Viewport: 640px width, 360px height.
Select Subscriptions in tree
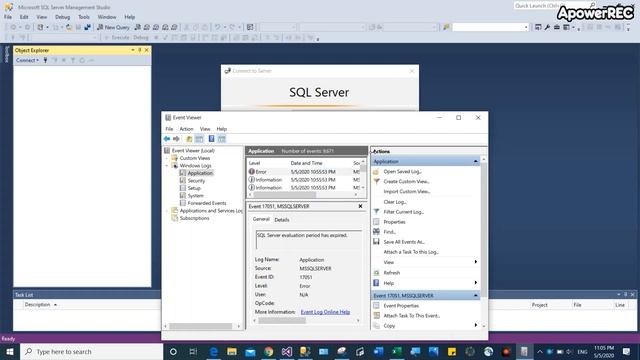tap(194, 218)
